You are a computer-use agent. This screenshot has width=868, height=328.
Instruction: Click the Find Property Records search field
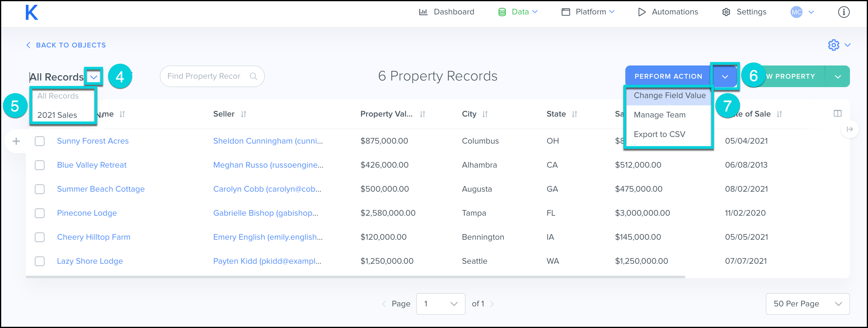coord(204,76)
